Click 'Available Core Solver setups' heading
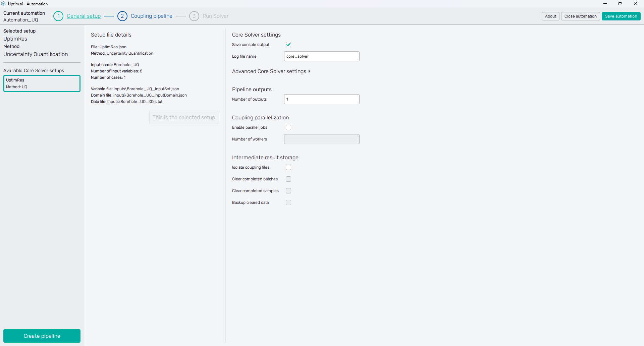644x346 pixels. coord(34,70)
